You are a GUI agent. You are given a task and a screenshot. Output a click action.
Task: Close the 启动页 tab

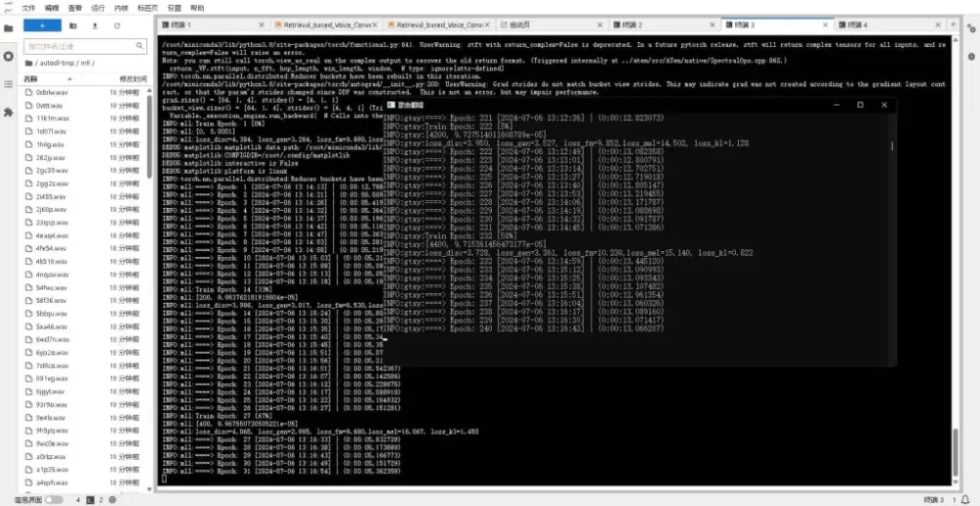coord(600,25)
